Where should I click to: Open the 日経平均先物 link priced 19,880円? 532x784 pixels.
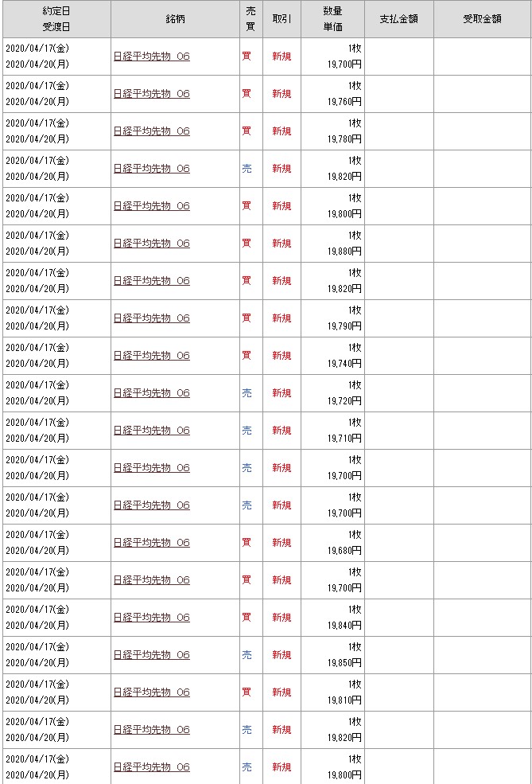pyautogui.click(x=152, y=244)
